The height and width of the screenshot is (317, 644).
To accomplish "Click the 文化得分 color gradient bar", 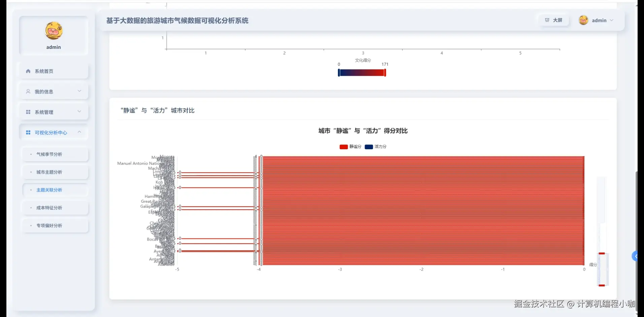I will pyautogui.click(x=362, y=72).
